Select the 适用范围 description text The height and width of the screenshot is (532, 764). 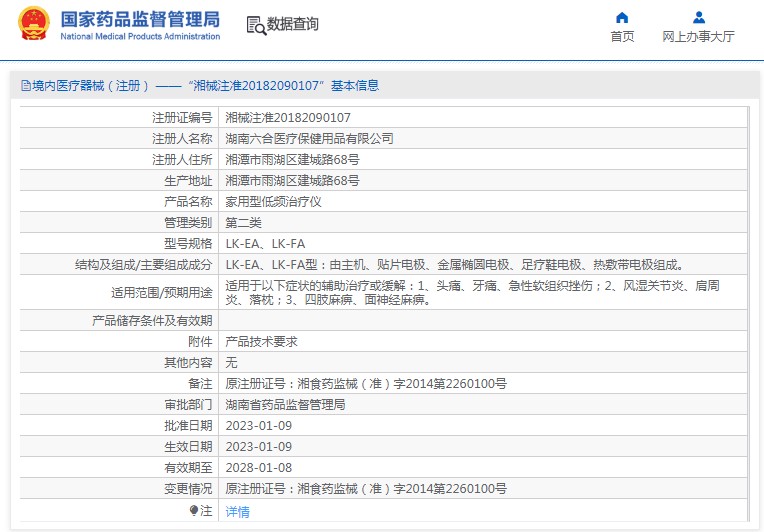472,292
